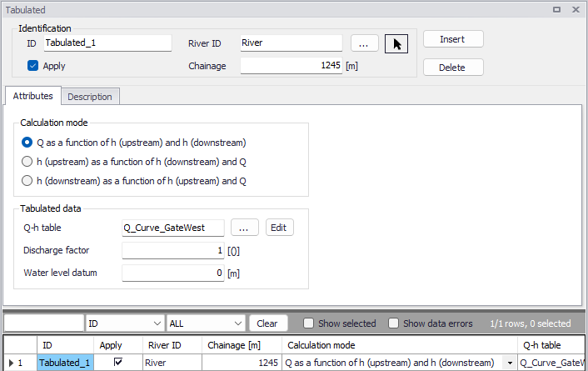
Task: Switch to the Attributes tab
Action: pyautogui.click(x=32, y=96)
